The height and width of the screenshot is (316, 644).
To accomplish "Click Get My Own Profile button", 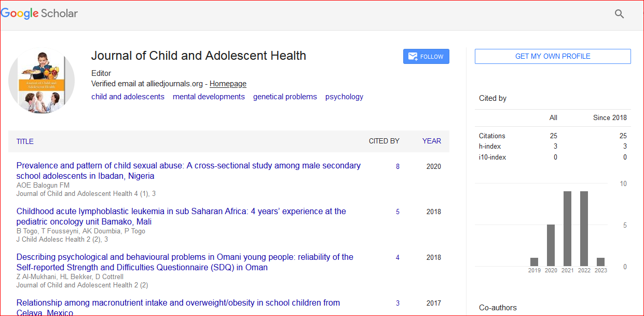I will coord(552,56).
